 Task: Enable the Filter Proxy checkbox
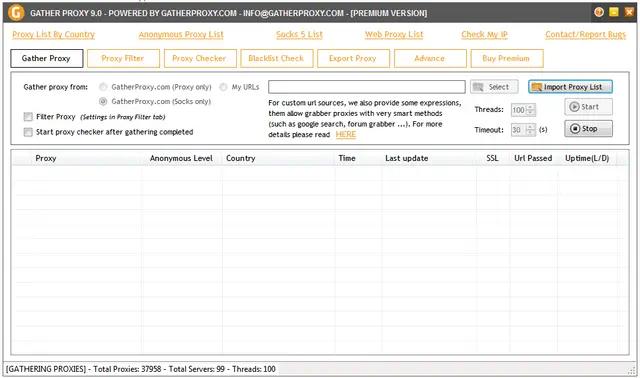28,117
